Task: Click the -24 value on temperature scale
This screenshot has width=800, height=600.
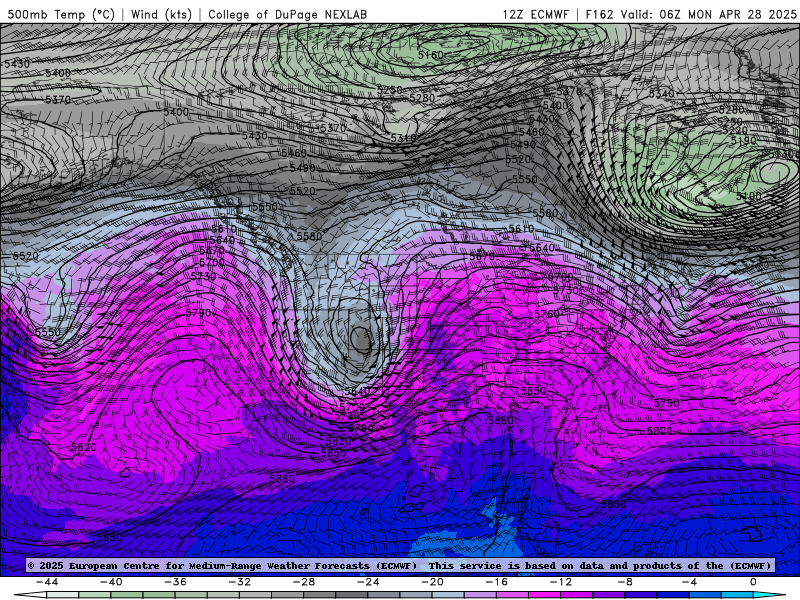Action: (x=368, y=582)
